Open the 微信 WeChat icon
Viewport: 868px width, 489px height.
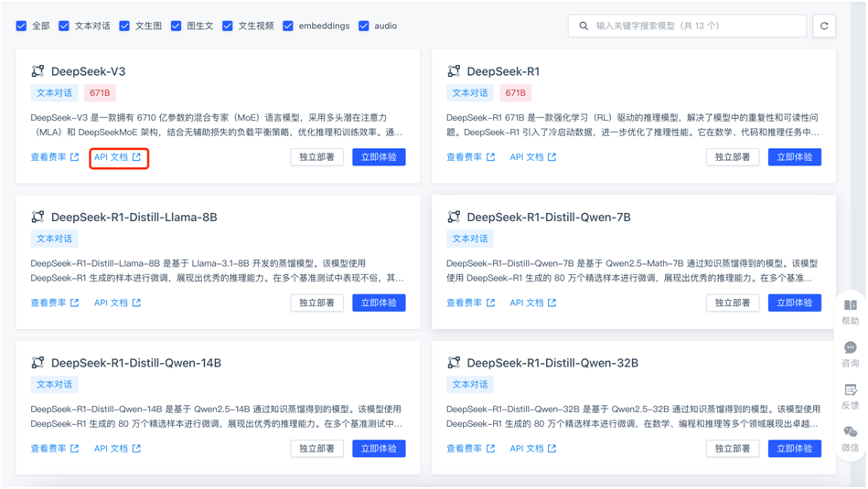(x=851, y=432)
